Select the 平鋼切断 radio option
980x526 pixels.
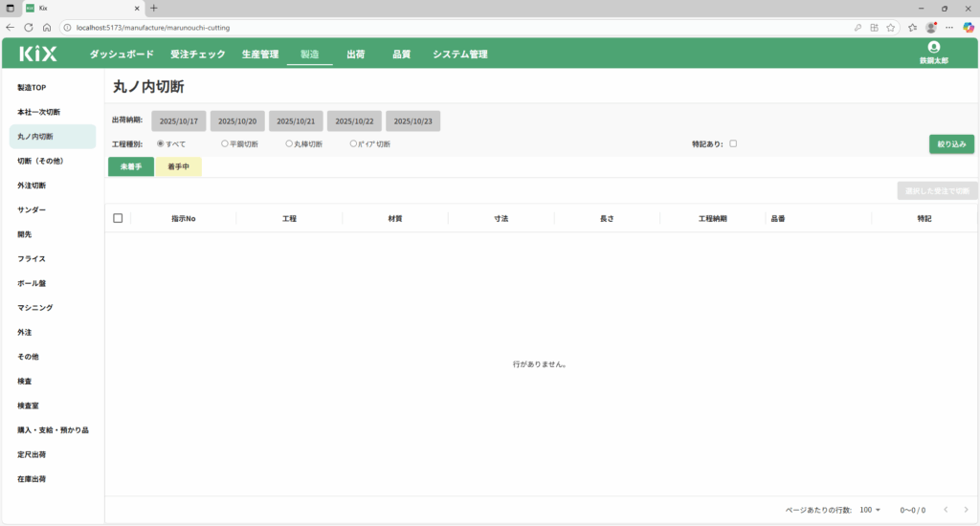pyautogui.click(x=225, y=143)
